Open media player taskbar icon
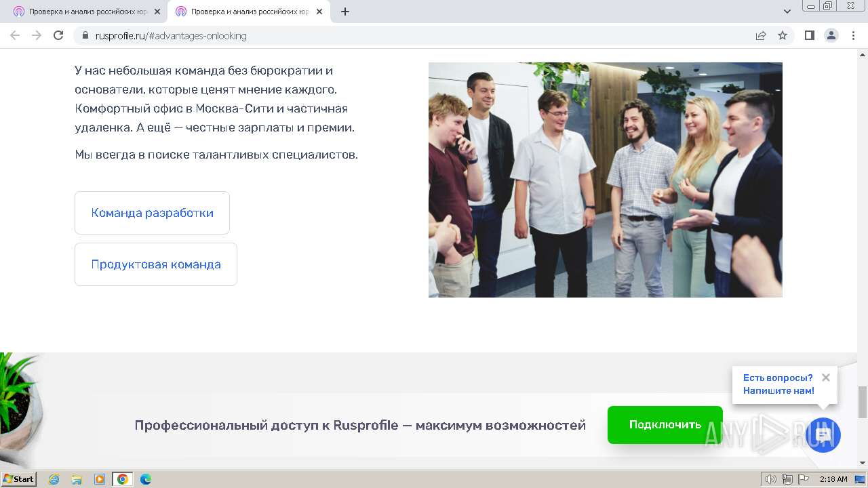Viewport: 868px width, 488px height. [100, 479]
